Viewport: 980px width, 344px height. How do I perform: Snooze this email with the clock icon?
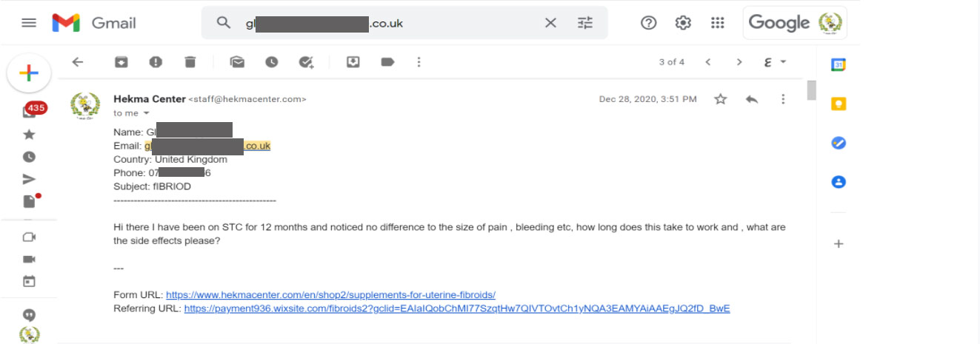click(272, 62)
